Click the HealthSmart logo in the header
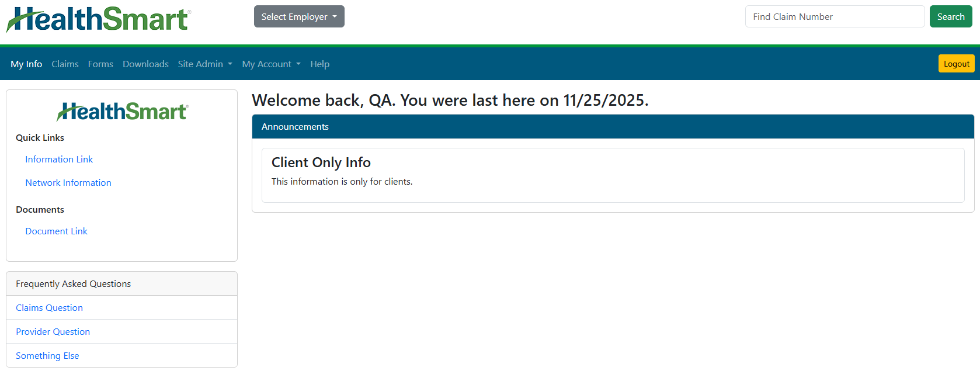 [x=98, y=19]
